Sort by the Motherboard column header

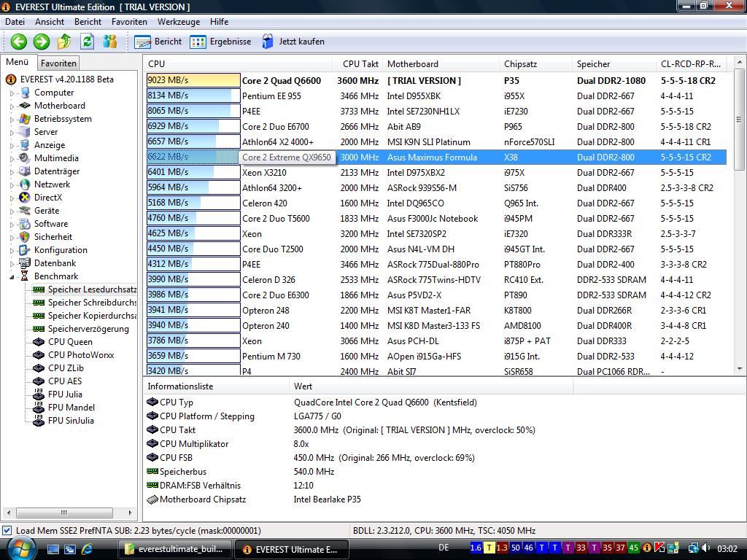click(x=441, y=64)
